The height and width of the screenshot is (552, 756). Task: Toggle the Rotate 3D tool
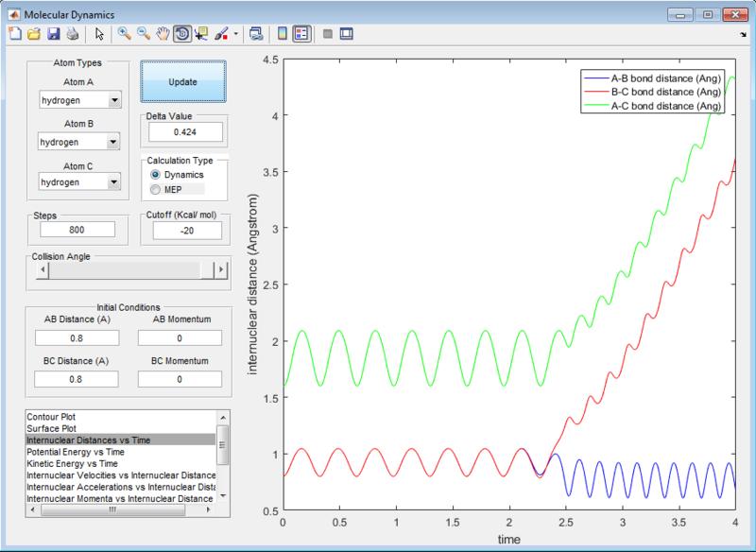pyautogui.click(x=181, y=34)
